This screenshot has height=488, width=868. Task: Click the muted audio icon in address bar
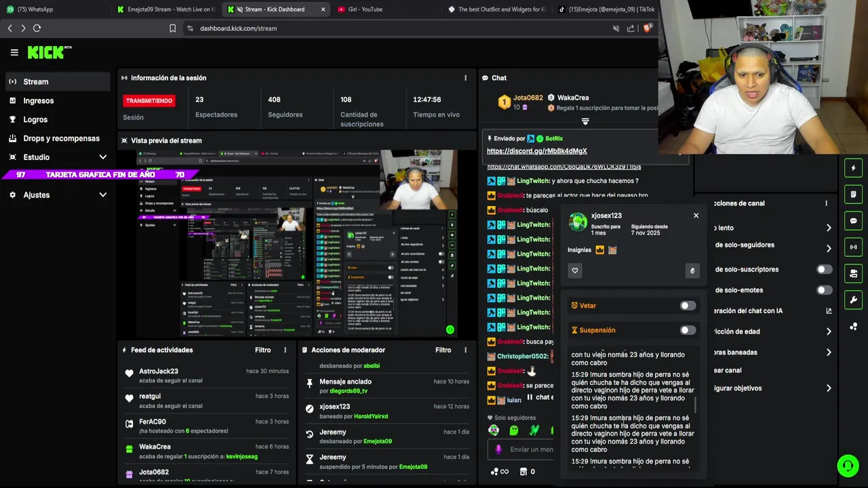coord(616,28)
